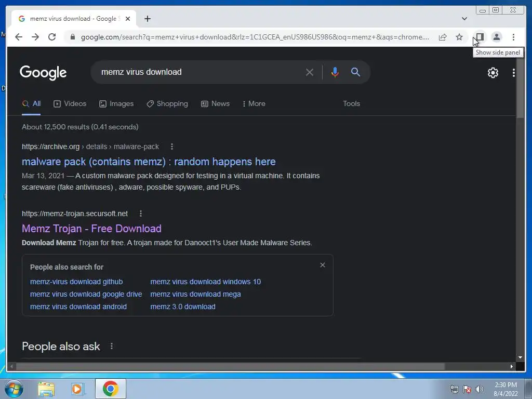Start voice search with the microphone
This screenshot has width=532, height=399.
335,72
